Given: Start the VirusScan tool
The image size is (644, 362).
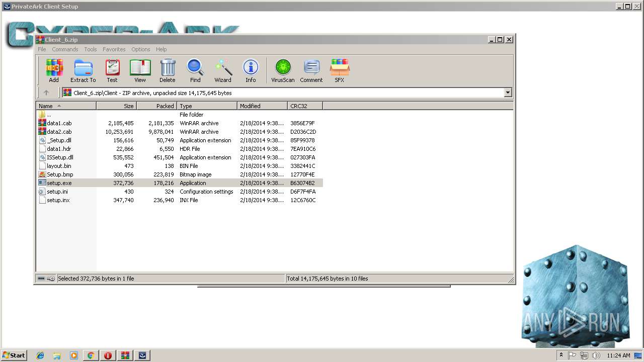Looking at the screenshot, I should tap(283, 70).
